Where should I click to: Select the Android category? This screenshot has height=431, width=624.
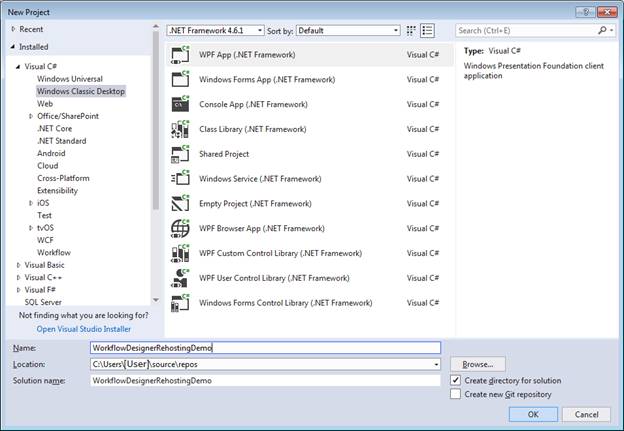[x=51, y=153]
